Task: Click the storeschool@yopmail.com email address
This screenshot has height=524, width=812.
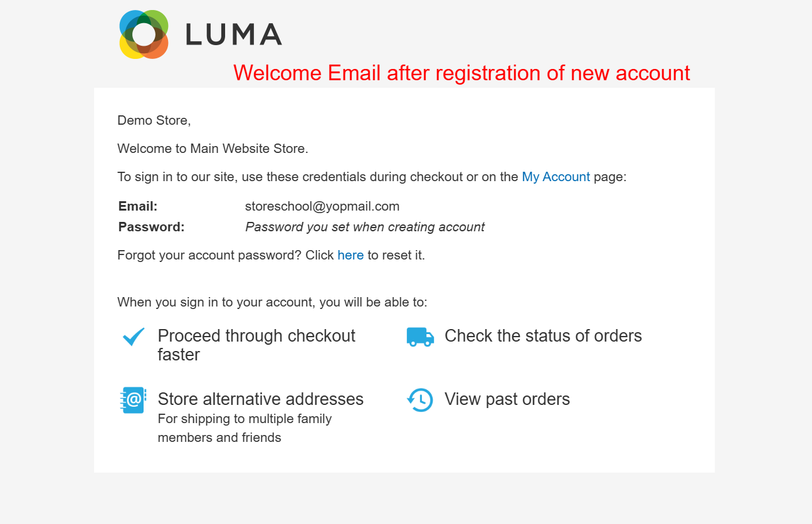Action: point(322,206)
